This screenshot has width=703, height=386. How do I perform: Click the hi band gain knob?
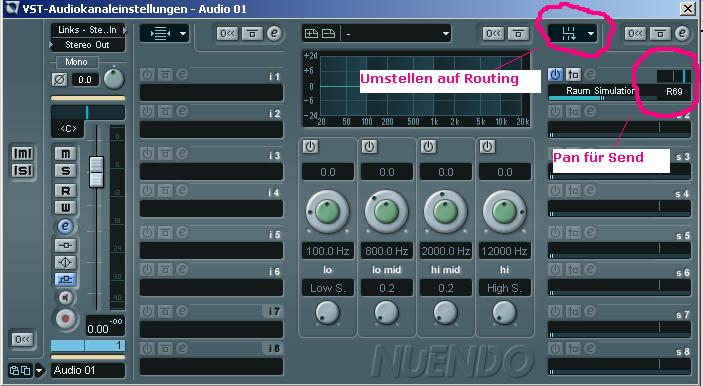point(505,212)
